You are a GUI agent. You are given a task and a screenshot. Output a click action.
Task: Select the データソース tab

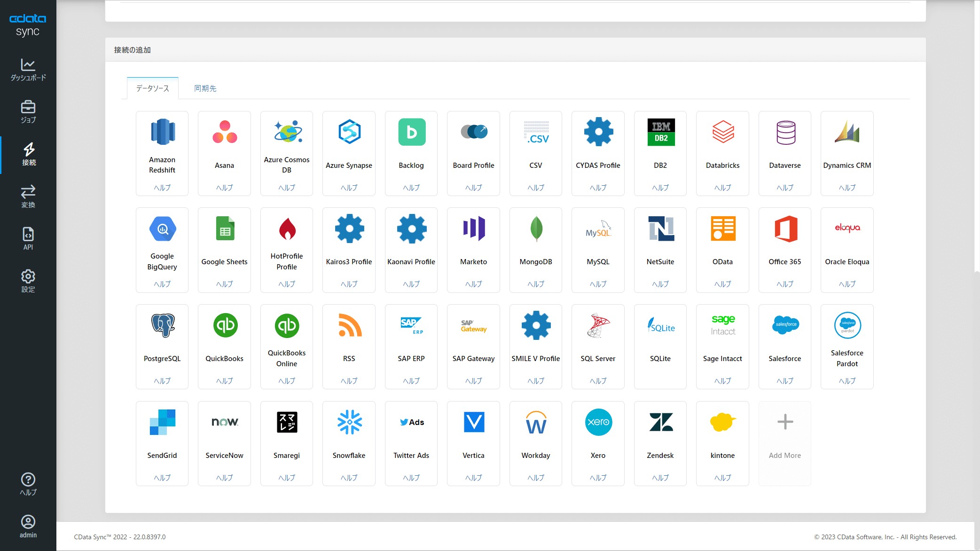tap(153, 88)
